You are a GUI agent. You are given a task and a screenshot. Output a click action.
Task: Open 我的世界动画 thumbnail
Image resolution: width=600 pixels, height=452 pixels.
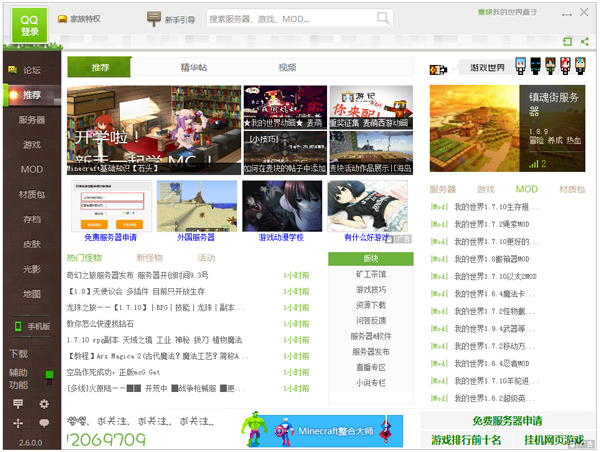click(x=285, y=107)
